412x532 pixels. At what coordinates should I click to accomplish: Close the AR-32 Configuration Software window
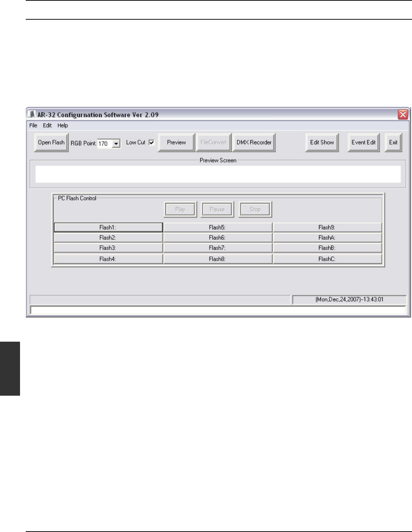403,114
